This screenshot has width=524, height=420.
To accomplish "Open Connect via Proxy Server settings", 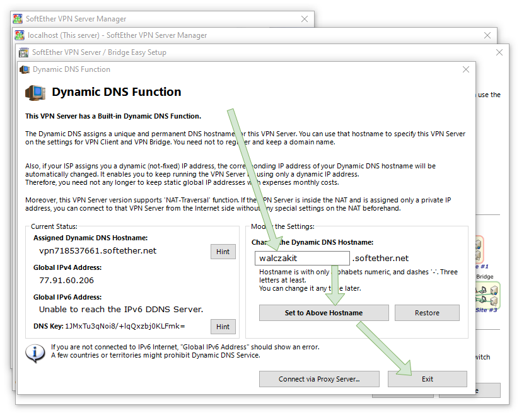I will pyautogui.click(x=319, y=379).
